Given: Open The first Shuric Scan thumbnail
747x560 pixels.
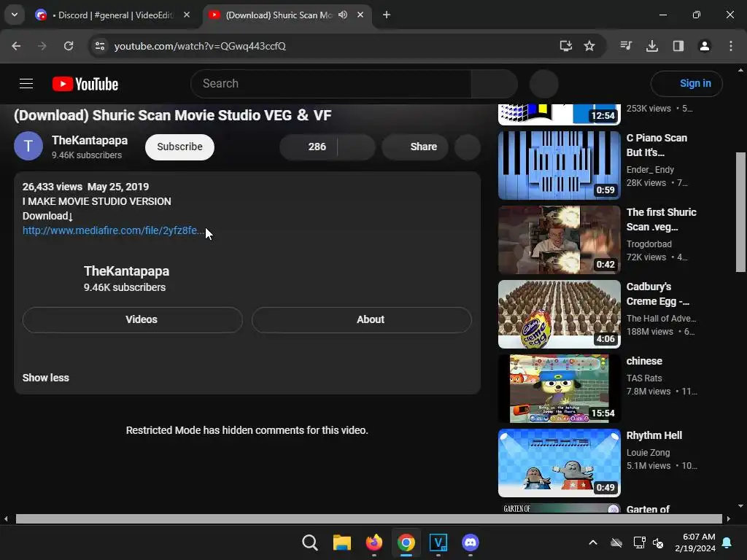Looking at the screenshot, I should point(560,239).
